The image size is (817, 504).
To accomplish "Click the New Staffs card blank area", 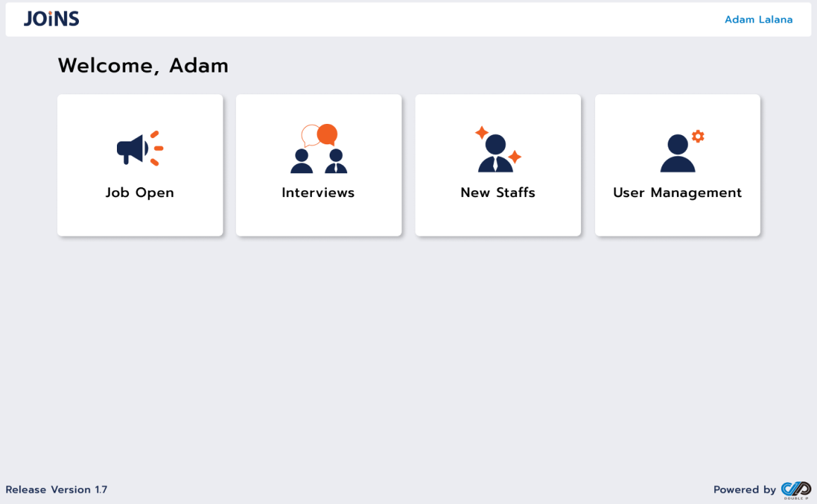I will coord(498,219).
